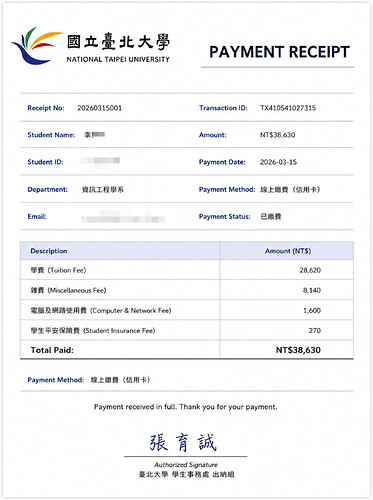Click the 'Email:' label

[x=37, y=217]
